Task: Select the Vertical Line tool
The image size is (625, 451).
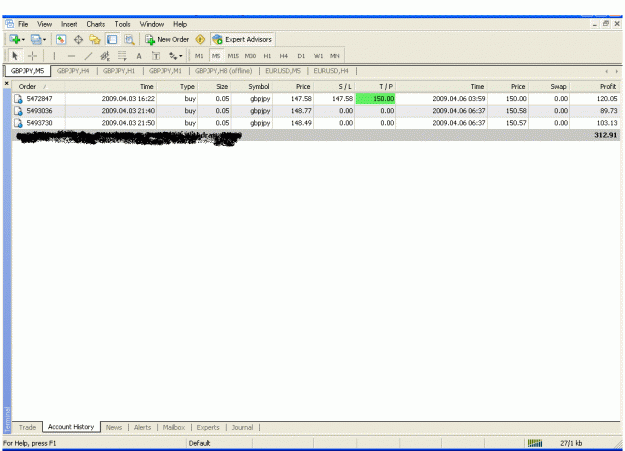Action: click(x=54, y=56)
